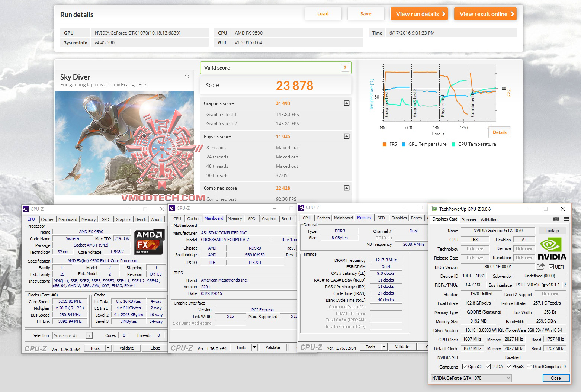Click the Close button at GPU-Z bottom
This screenshot has height=392, width=581.
point(556,378)
